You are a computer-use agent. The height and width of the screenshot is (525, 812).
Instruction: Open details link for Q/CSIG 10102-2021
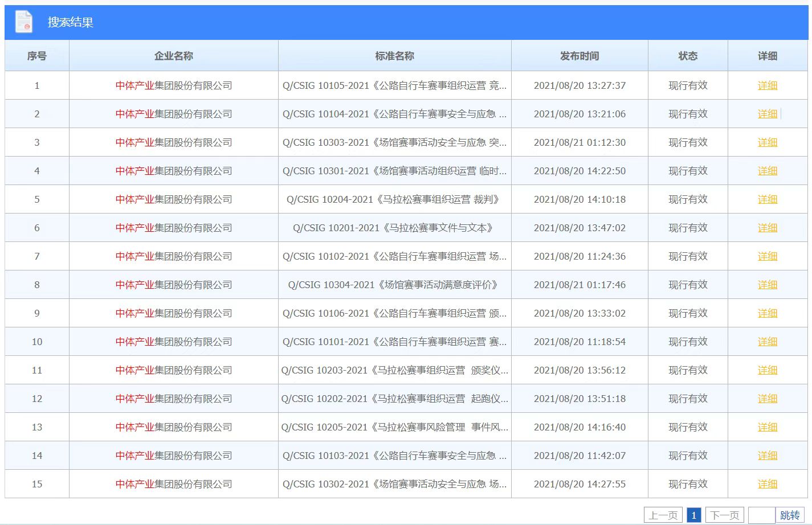(x=768, y=256)
